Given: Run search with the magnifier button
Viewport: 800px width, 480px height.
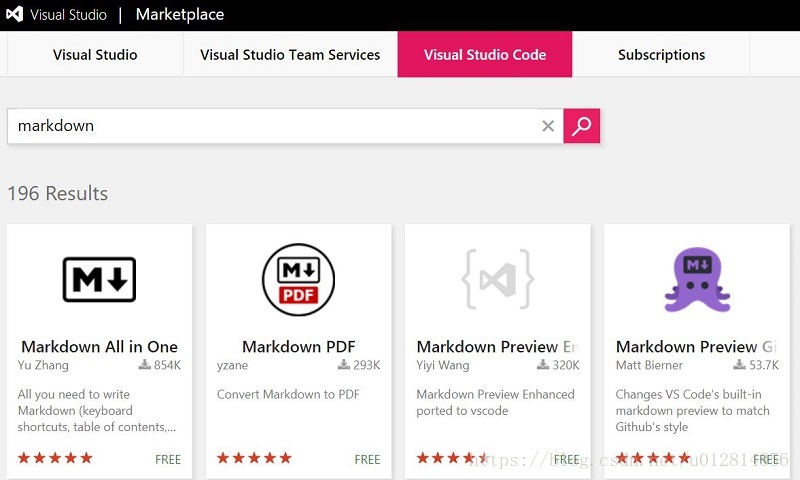Looking at the screenshot, I should tap(582, 126).
